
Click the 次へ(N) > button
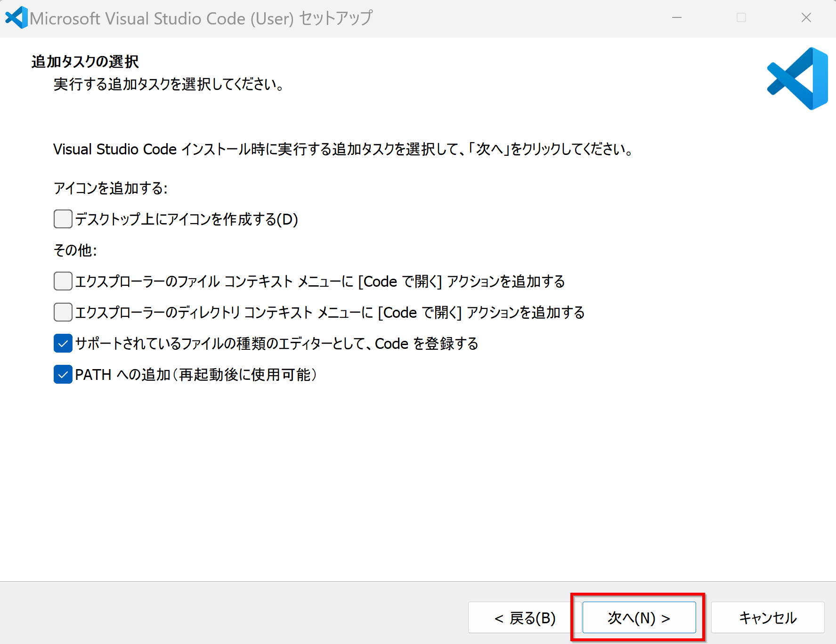pyautogui.click(x=639, y=617)
